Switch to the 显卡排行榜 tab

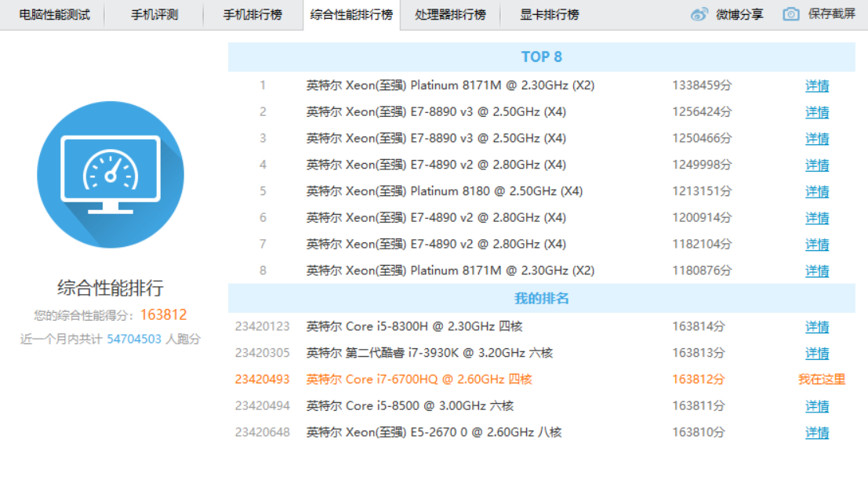pos(549,14)
